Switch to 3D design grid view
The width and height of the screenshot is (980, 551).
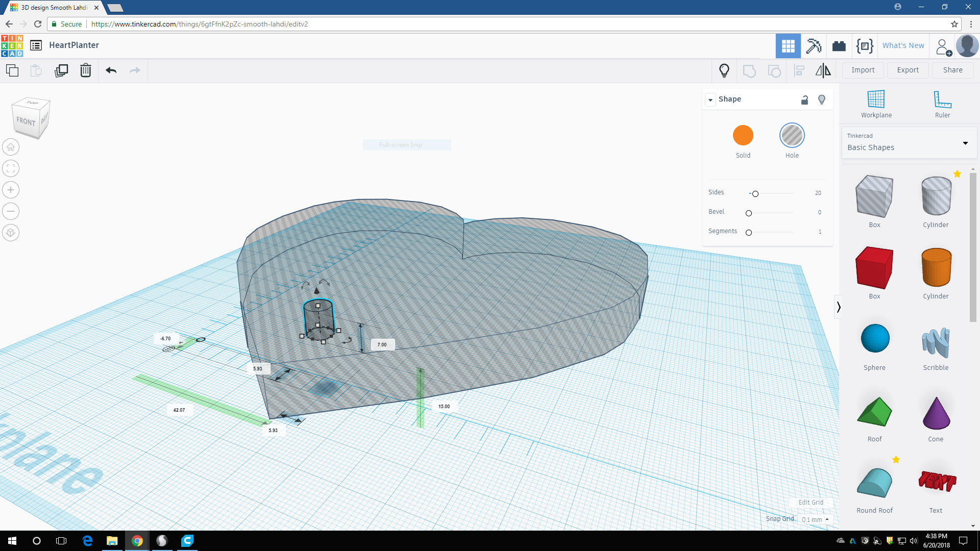point(788,46)
